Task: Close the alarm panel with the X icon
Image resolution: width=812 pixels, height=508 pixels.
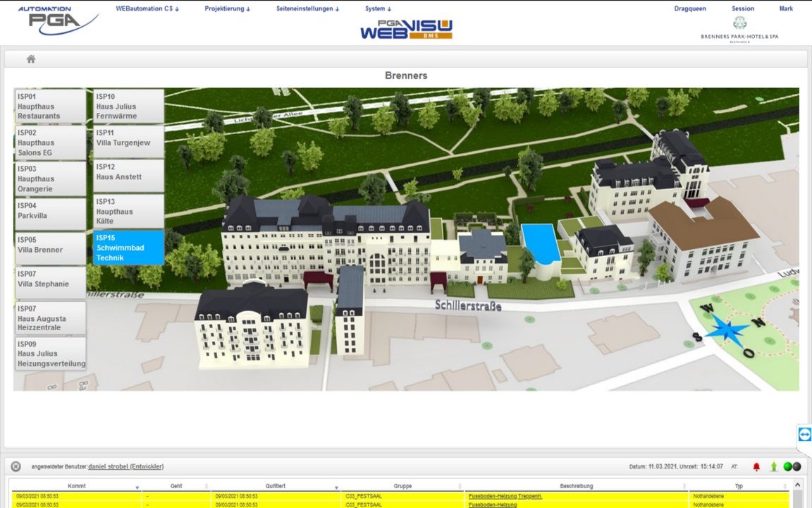Action: (16, 466)
